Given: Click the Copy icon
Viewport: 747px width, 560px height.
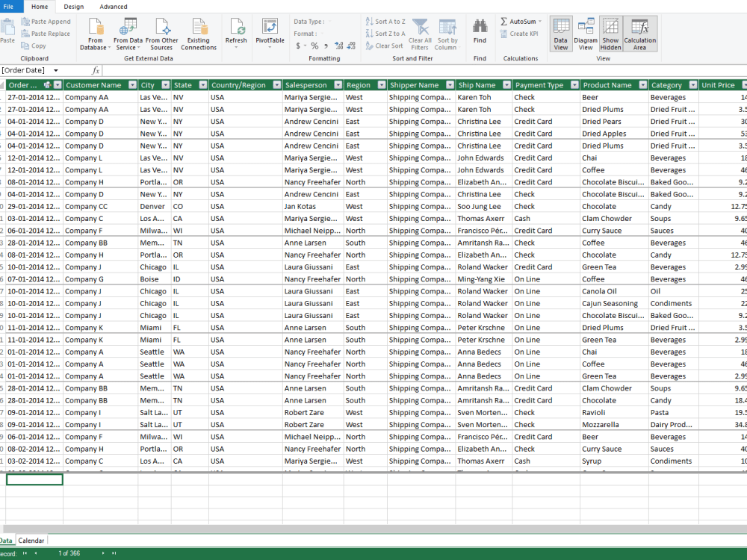Looking at the screenshot, I should click(25, 46).
